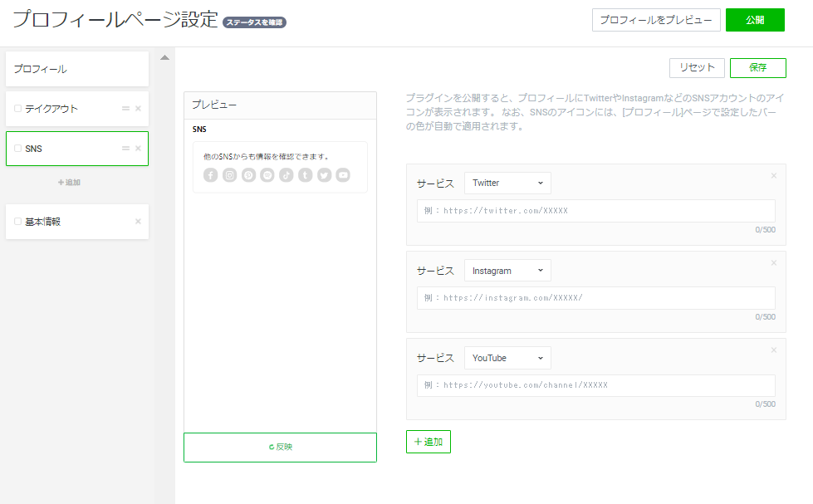The height and width of the screenshot is (504, 813).
Task: Remove the 基本情報 plugin with its X
Action: (138, 222)
